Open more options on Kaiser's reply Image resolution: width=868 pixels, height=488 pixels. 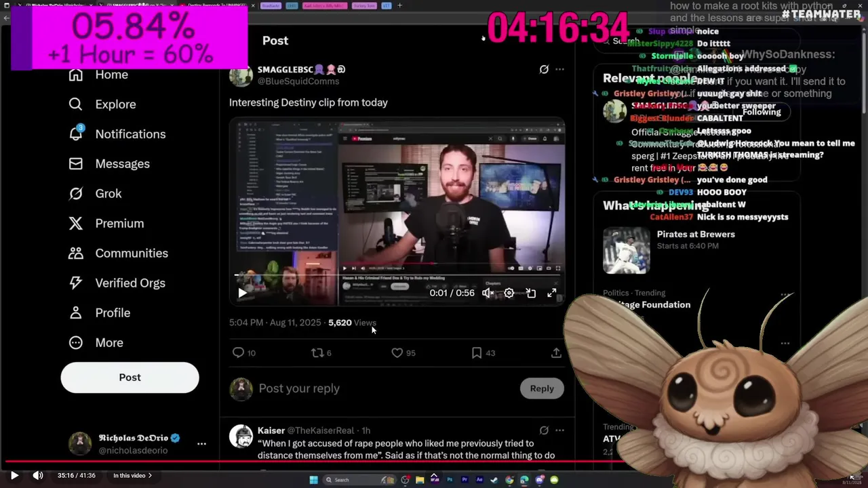tap(559, 430)
